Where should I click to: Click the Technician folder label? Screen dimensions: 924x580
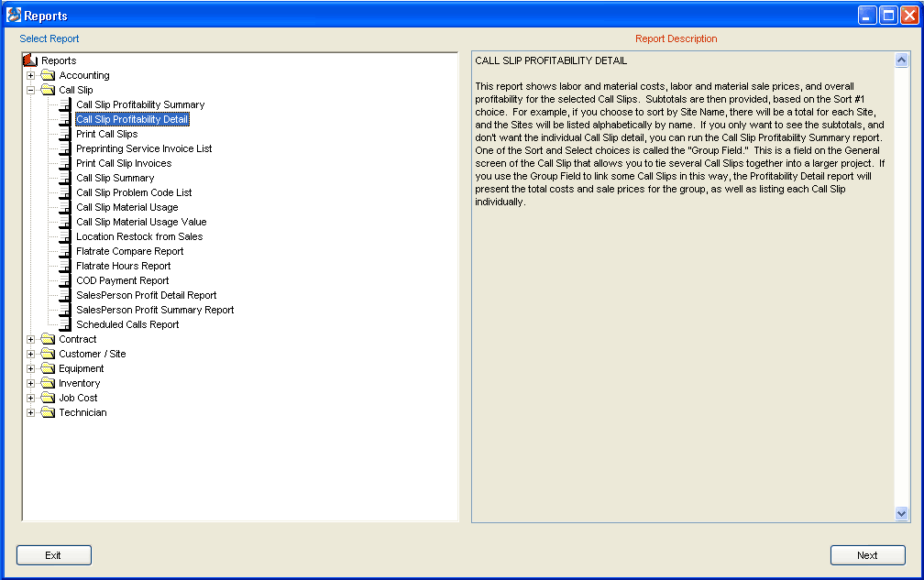coord(82,412)
